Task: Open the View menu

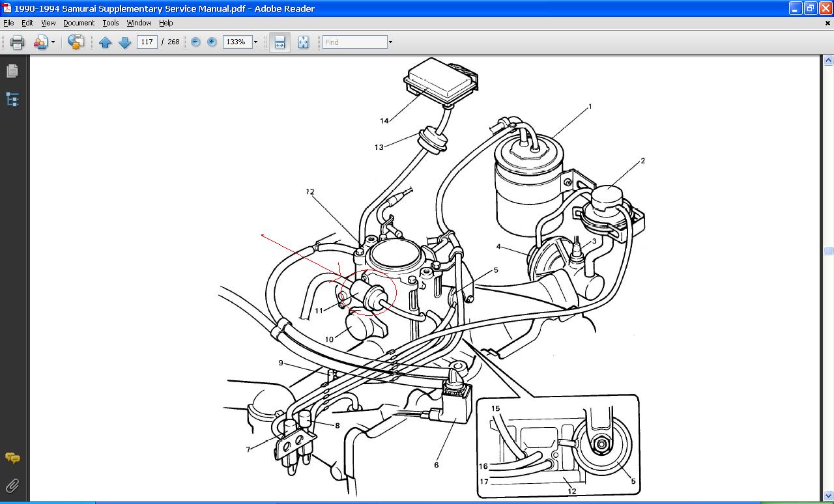Action: 48,23
